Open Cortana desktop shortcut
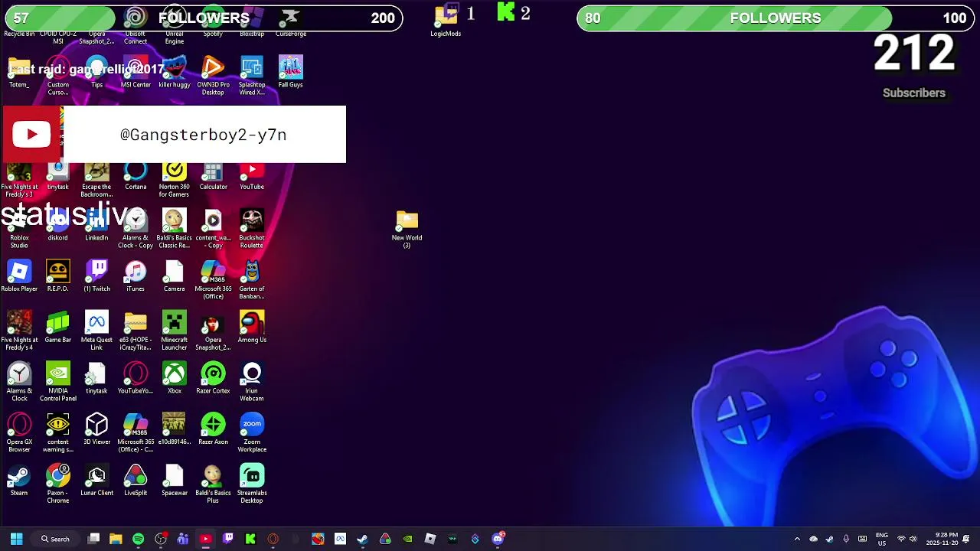The height and width of the screenshot is (551, 980). point(136,176)
